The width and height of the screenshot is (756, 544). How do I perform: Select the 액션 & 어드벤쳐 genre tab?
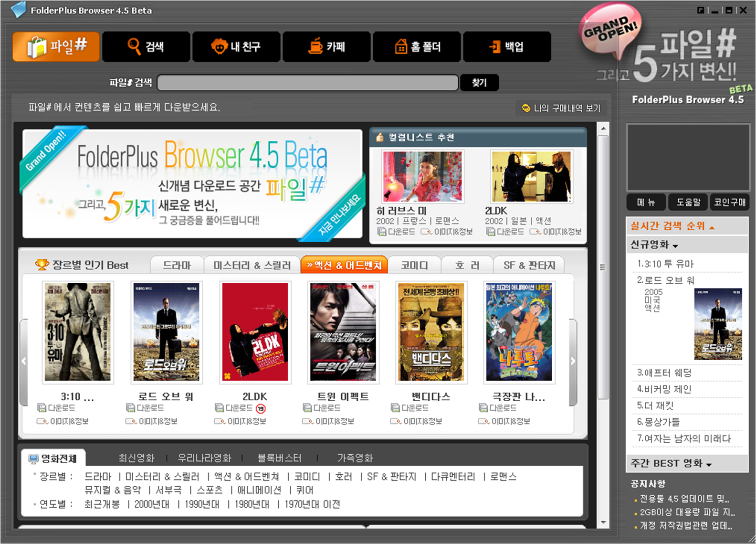click(x=344, y=265)
